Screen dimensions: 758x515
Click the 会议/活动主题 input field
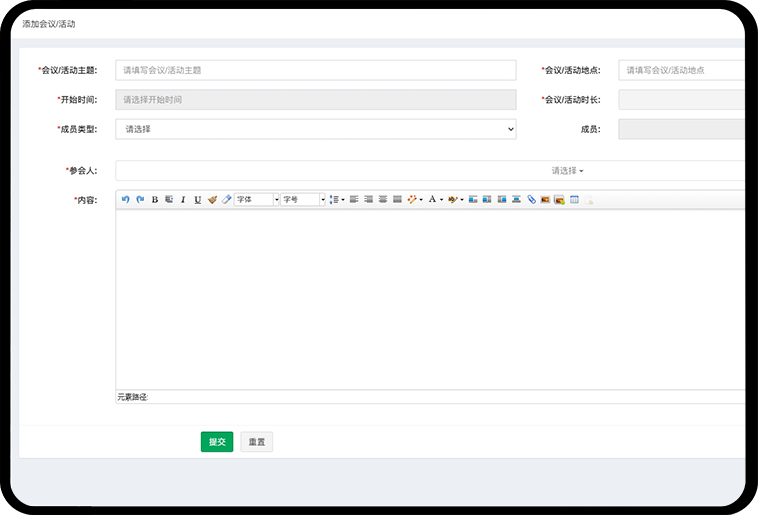(315, 70)
